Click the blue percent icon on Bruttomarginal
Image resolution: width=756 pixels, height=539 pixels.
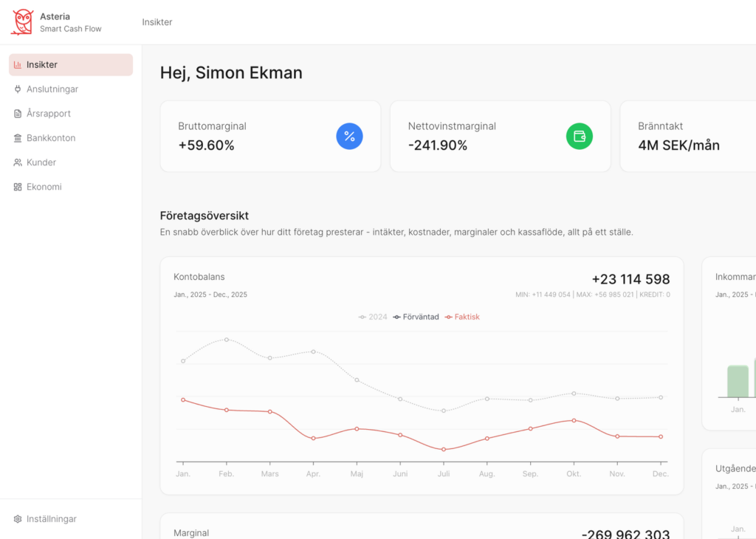(349, 137)
